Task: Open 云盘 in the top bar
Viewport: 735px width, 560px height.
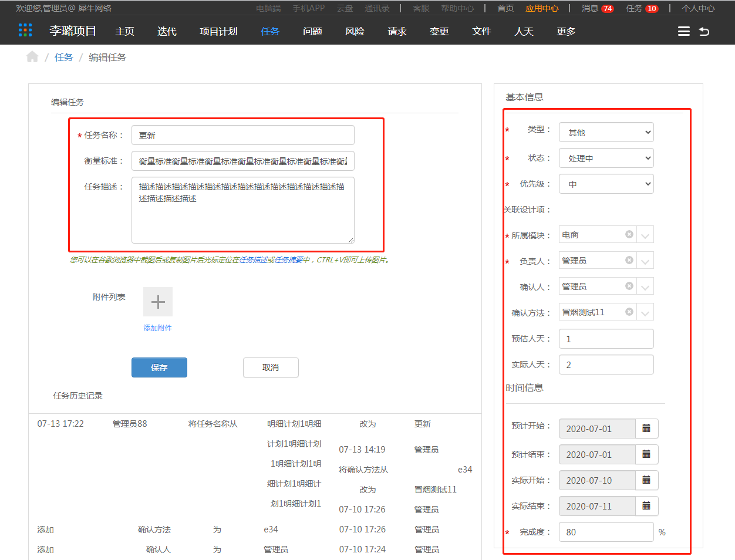Action: coord(345,8)
